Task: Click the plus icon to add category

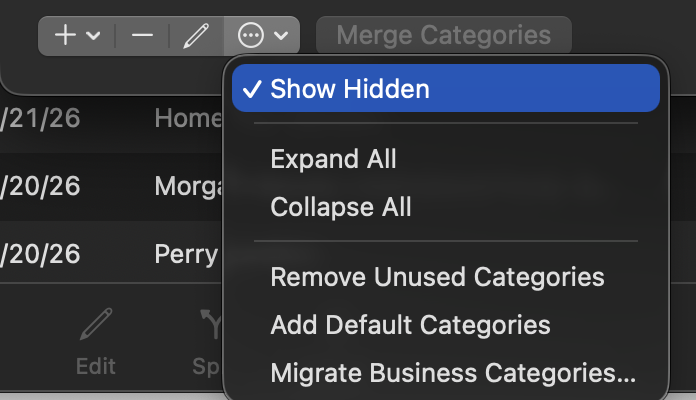Action: (65, 36)
